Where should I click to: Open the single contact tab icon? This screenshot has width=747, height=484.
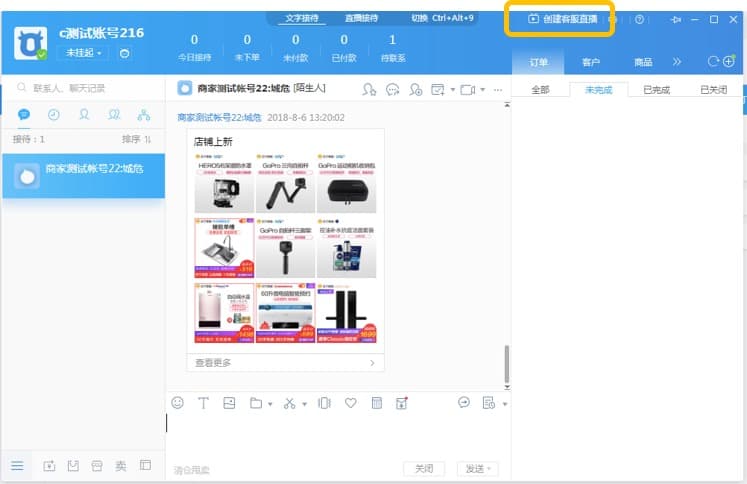[x=84, y=114]
